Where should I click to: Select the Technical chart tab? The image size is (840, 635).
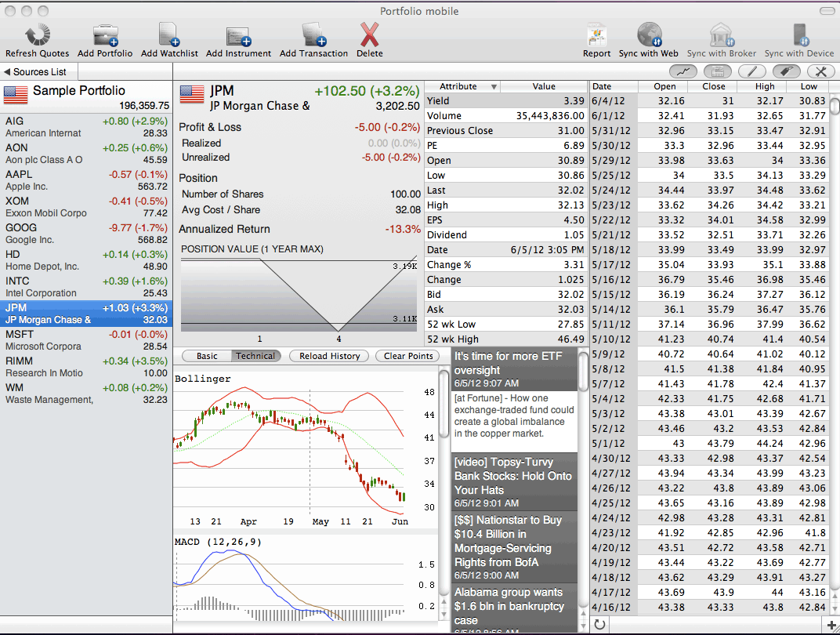pyautogui.click(x=256, y=356)
